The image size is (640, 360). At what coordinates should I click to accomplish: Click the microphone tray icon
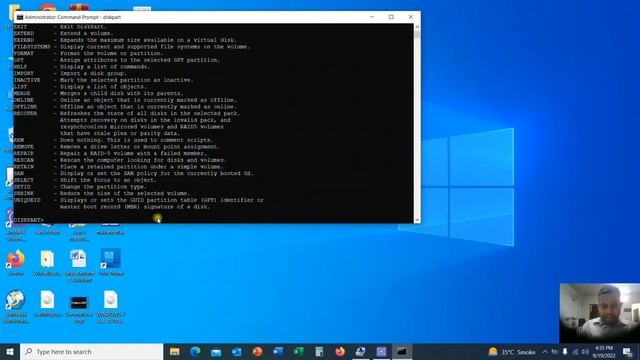click(565, 351)
